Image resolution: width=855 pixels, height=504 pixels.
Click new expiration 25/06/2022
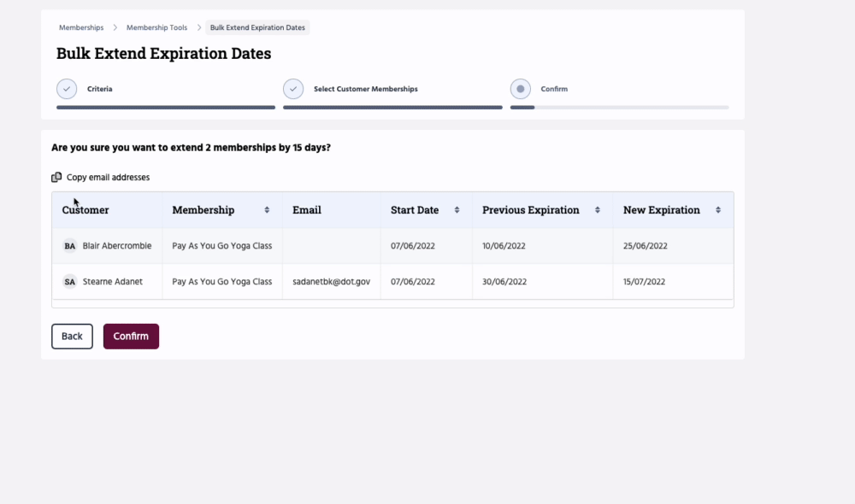coord(645,246)
